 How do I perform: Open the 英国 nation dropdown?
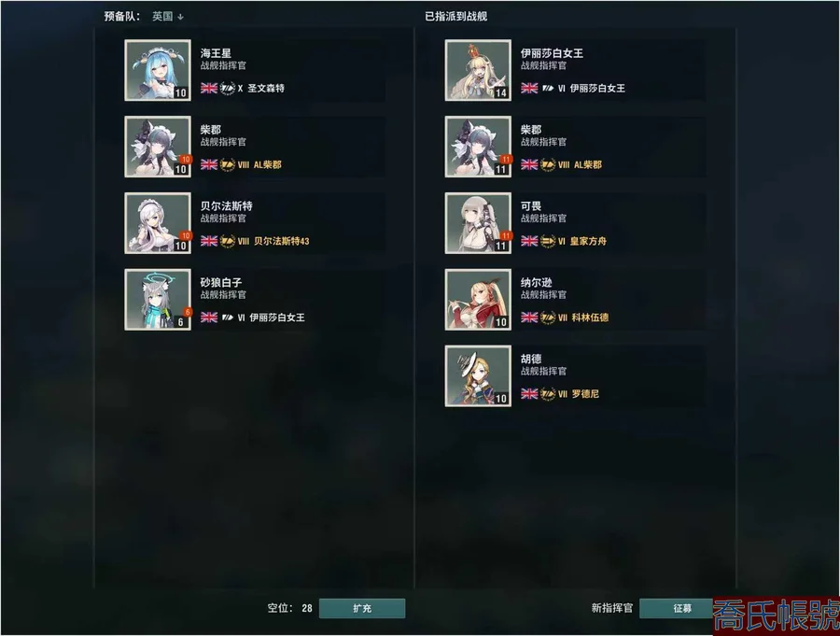tap(168, 17)
